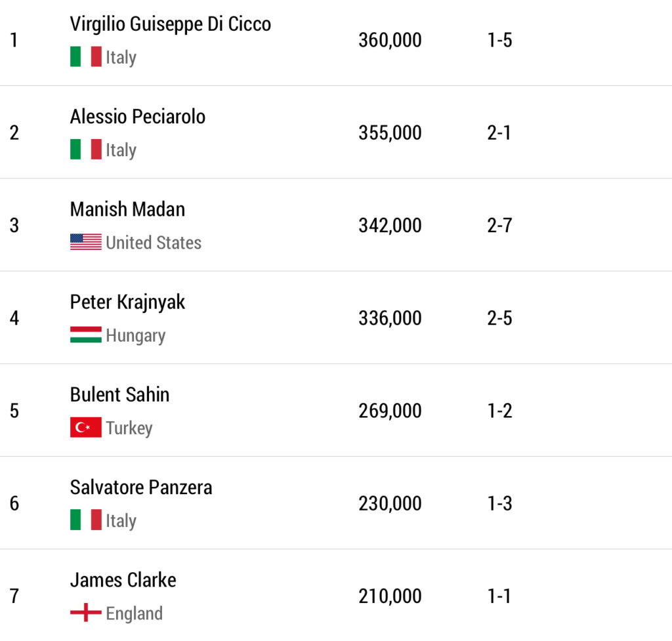Screen dimensions: 672x641
Task: Click the United States flag icon
Action: 85,242
